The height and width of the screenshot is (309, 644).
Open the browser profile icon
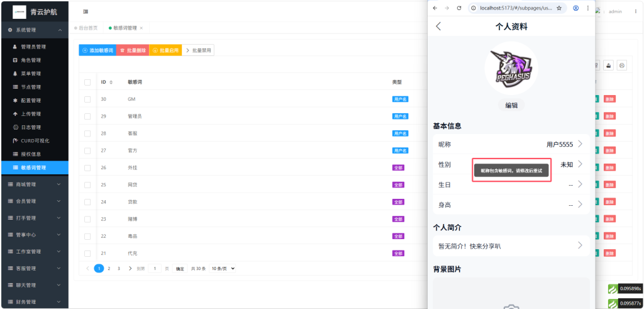pyautogui.click(x=576, y=8)
